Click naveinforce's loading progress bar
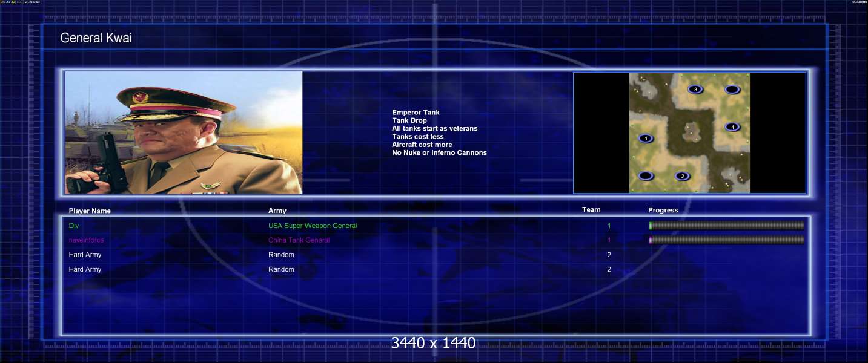Viewport: 868px width, 363px height. [x=727, y=240]
